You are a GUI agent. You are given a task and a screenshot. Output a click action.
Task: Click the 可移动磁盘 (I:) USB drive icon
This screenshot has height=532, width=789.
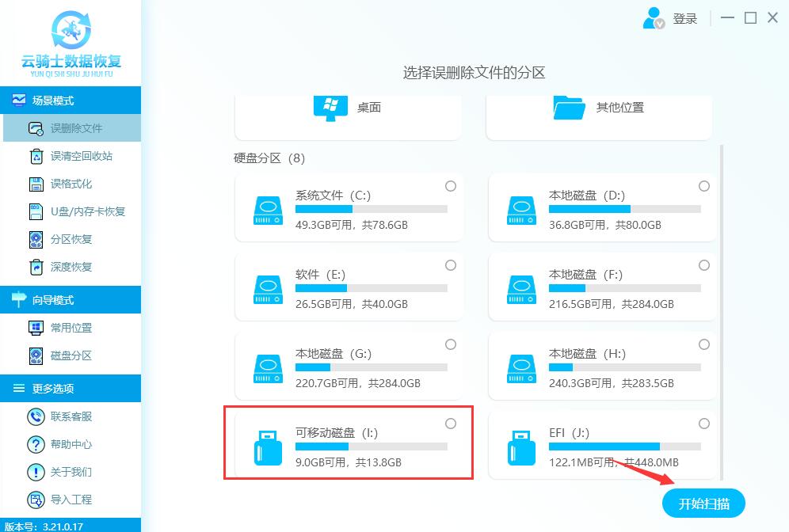tap(269, 448)
